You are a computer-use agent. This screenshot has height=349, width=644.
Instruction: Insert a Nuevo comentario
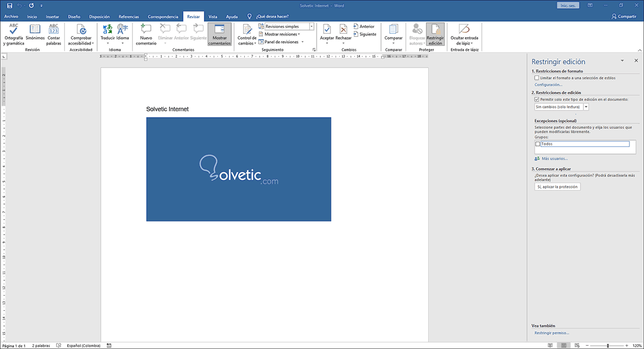click(x=146, y=35)
